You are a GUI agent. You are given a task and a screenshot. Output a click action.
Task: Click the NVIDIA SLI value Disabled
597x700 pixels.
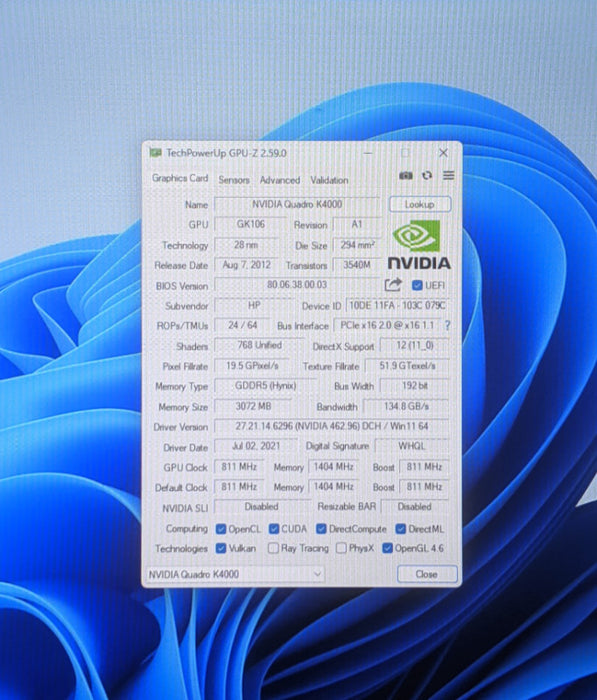click(x=262, y=507)
